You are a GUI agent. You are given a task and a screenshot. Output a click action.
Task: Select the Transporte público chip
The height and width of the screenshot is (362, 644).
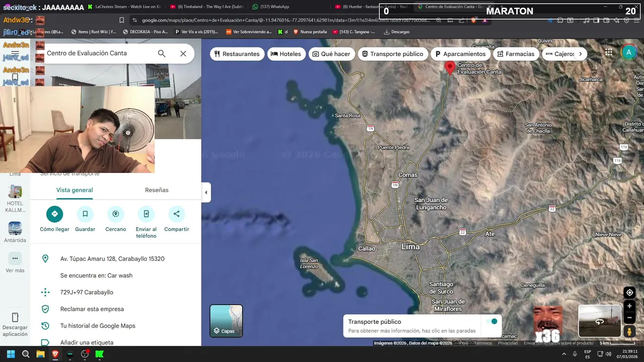tap(393, 54)
